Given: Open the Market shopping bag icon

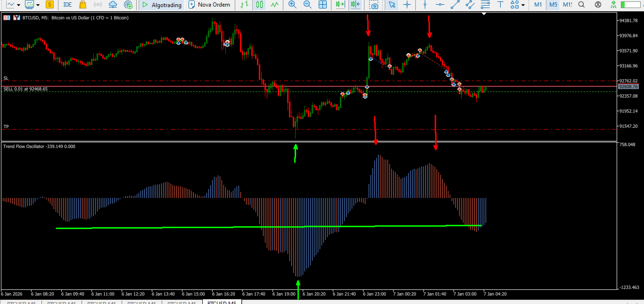Looking at the screenshot, I should [83, 5].
